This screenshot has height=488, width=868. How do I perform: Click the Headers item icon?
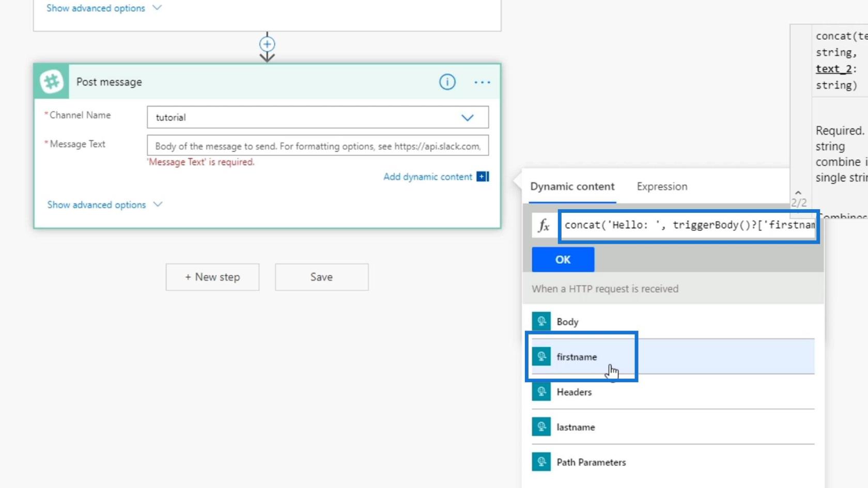[541, 391]
